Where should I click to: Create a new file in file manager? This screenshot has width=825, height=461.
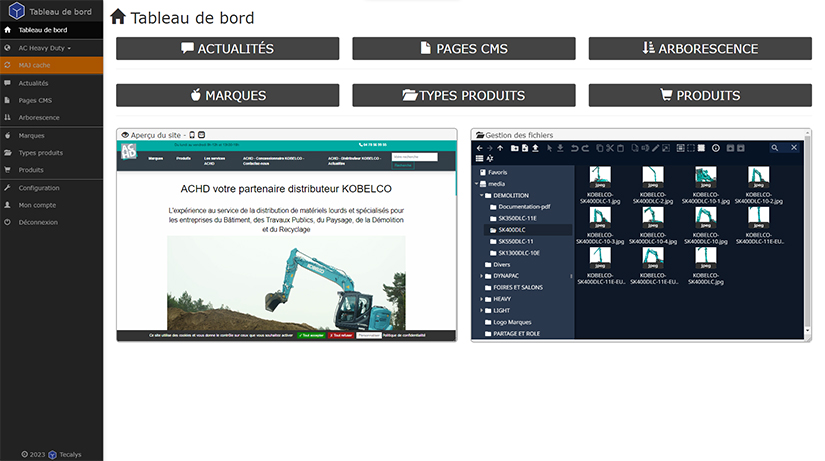click(x=525, y=148)
